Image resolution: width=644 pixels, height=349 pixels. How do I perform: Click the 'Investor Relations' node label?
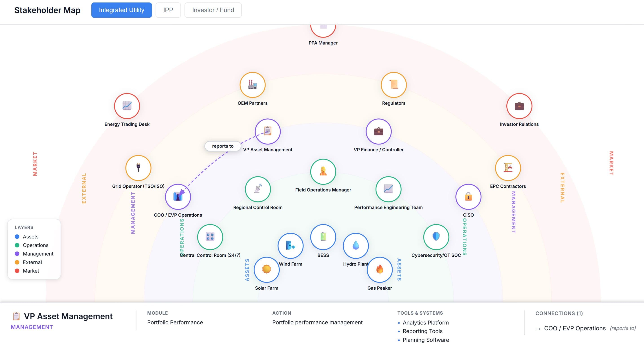tap(519, 124)
